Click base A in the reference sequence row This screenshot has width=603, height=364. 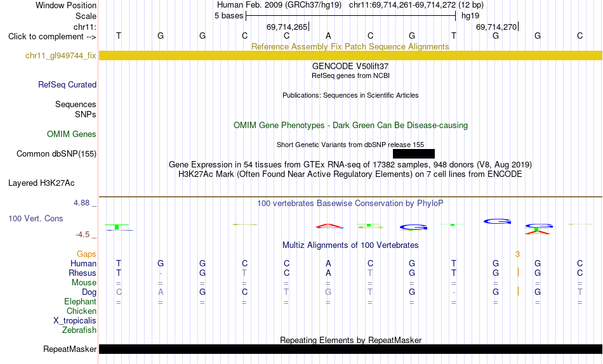328,36
